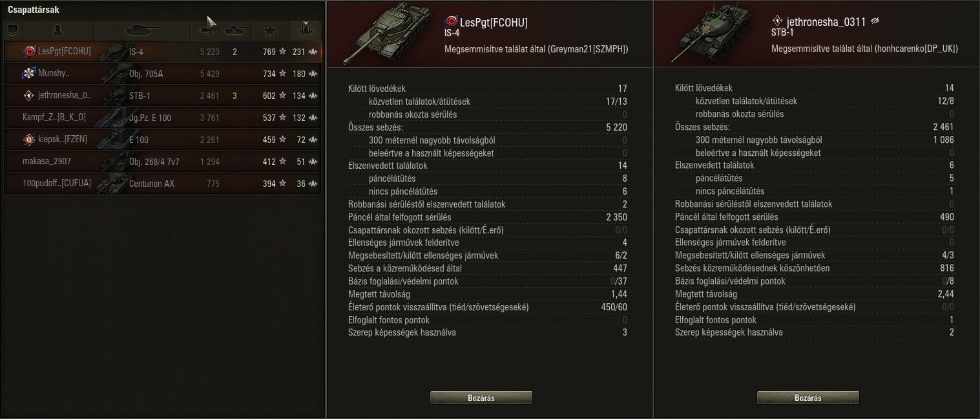Sort list by tank vehicle icon
This screenshot has width=980, height=419.
click(142, 30)
